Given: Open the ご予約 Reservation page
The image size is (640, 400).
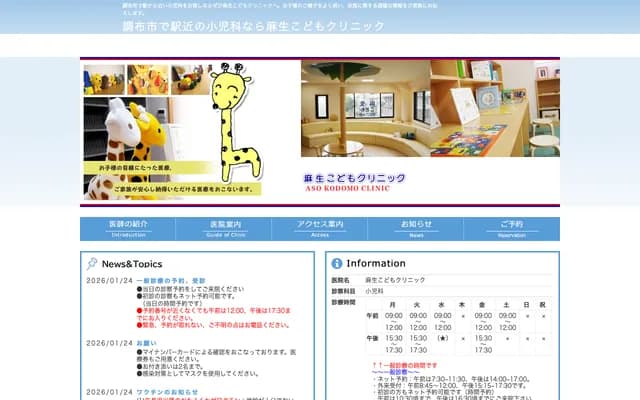Looking at the screenshot, I should point(511,228).
